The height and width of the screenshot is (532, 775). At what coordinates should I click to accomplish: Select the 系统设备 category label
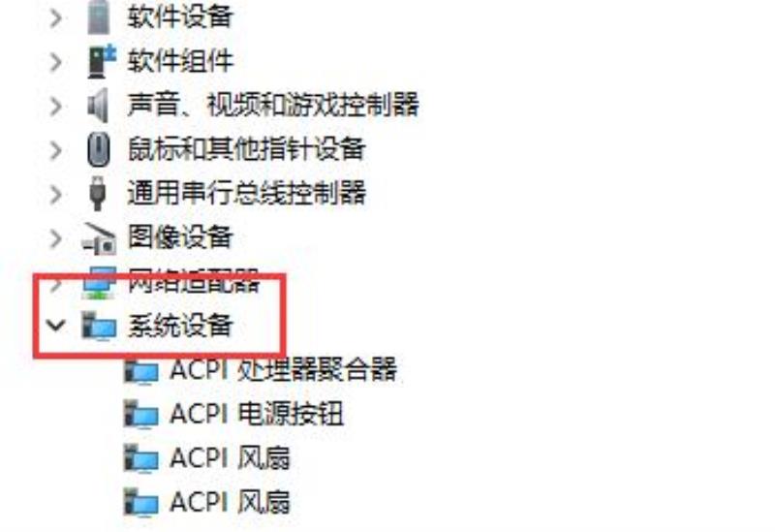180,326
